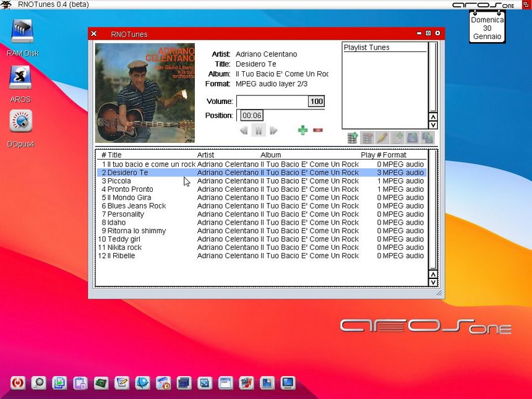Select track 3 Piccola

click(262, 181)
